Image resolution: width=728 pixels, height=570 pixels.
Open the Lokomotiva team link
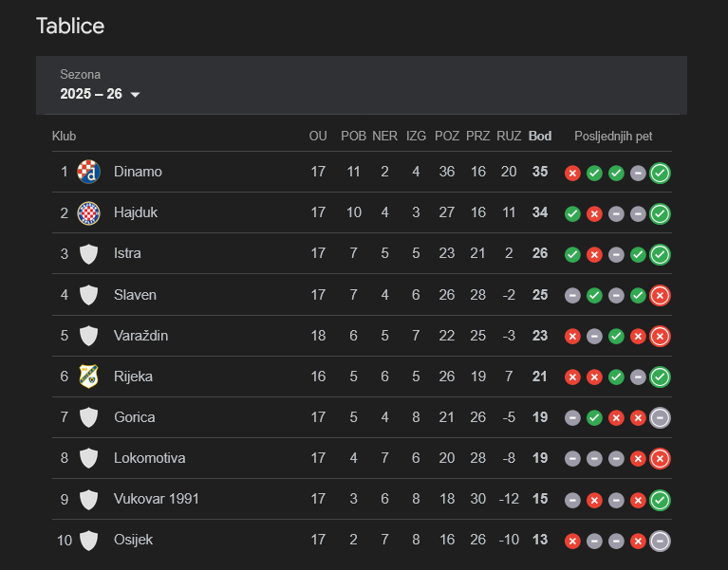[x=149, y=458]
